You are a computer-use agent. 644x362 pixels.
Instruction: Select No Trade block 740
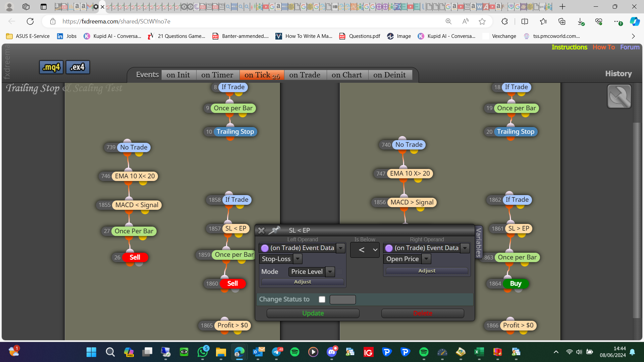point(409,145)
